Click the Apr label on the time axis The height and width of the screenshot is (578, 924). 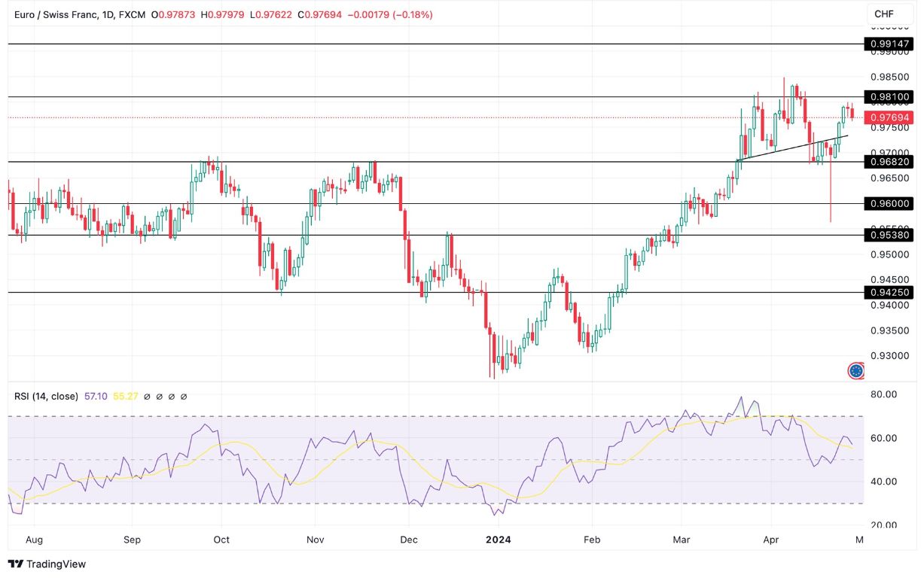point(771,540)
